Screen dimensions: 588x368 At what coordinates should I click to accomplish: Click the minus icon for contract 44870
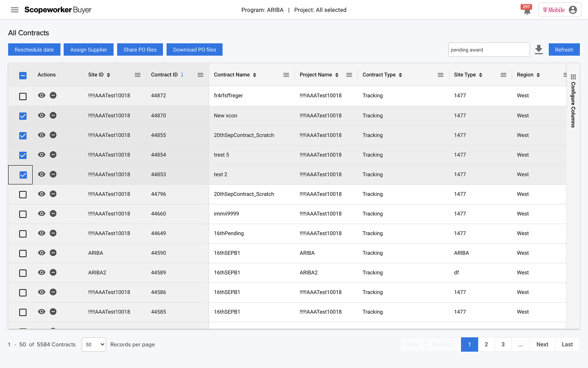click(x=53, y=115)
